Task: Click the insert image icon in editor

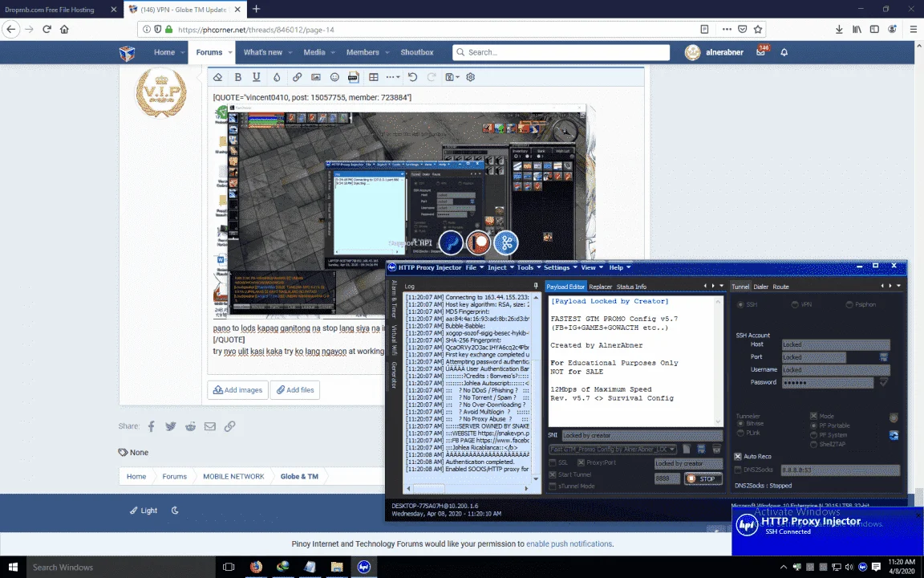Action: [x=316, y=77]
